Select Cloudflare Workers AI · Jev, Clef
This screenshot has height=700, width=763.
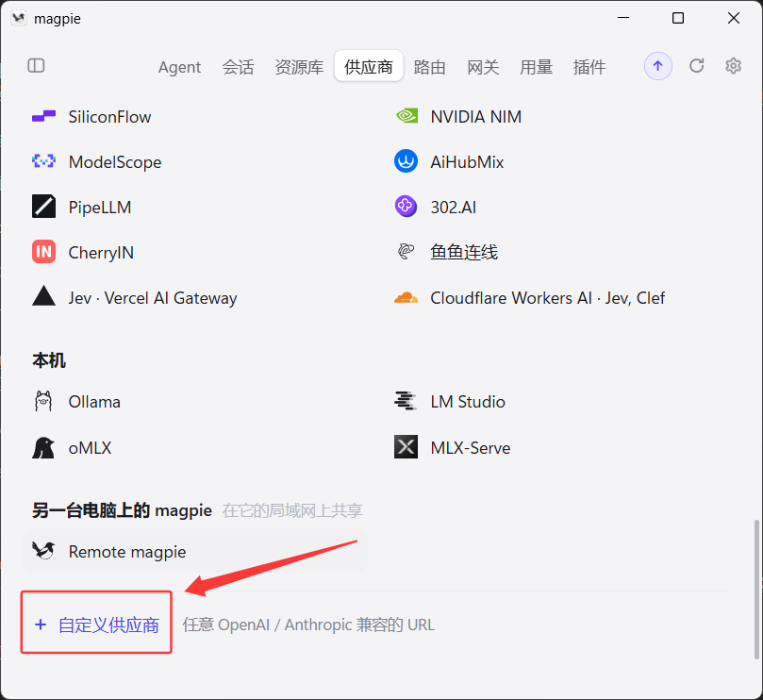pyautogui.click(x=547, y=298)
